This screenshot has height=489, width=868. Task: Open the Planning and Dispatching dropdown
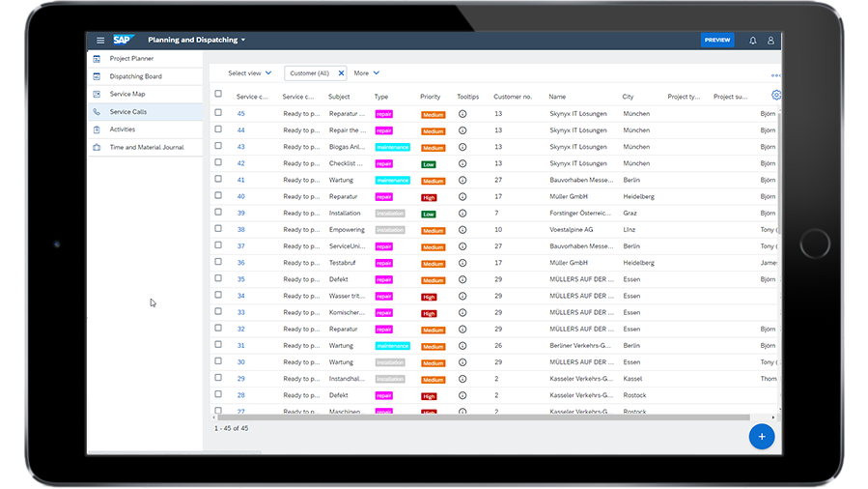(197, 41)
